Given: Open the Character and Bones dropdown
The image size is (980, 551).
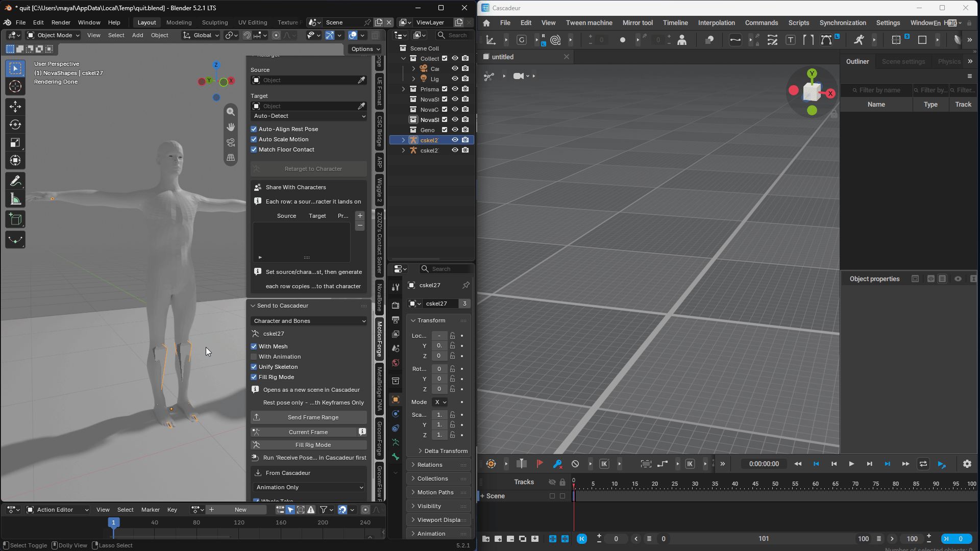Looking at the screenshot, I should coord(309,321).
